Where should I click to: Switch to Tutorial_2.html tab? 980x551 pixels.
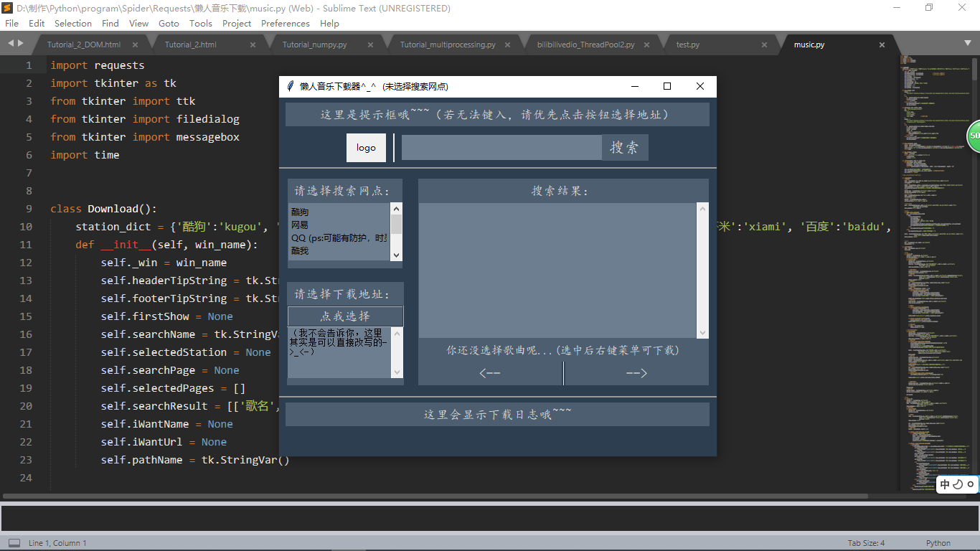click(x=191, y=44)
